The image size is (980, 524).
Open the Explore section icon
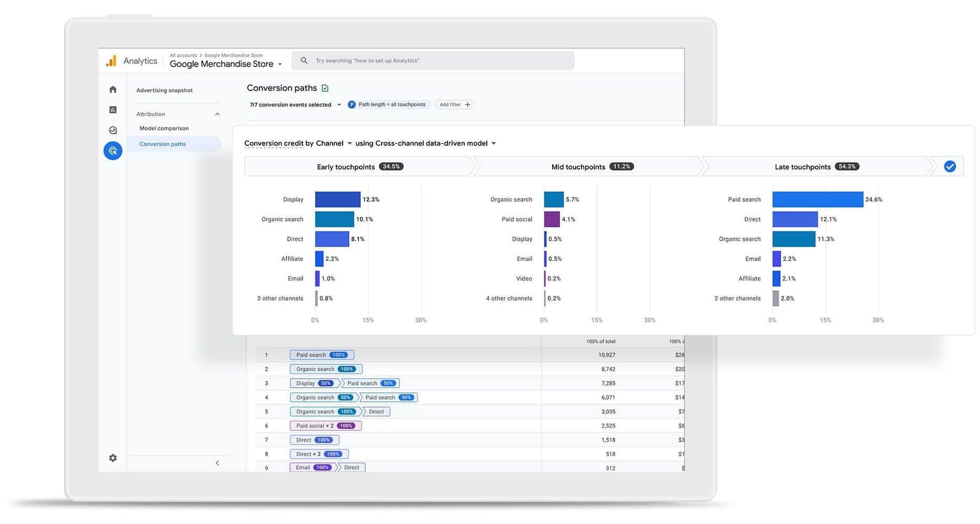[x=113, y=130]
